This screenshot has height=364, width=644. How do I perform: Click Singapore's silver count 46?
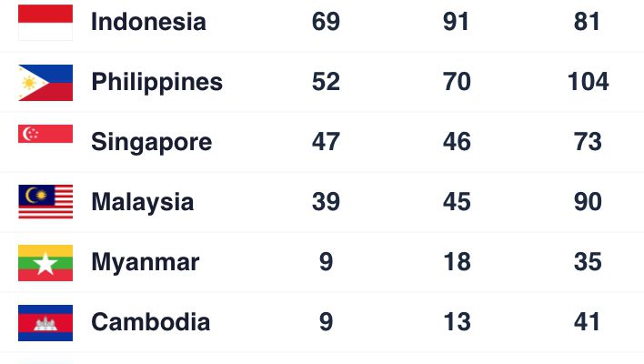click(457, 142)
